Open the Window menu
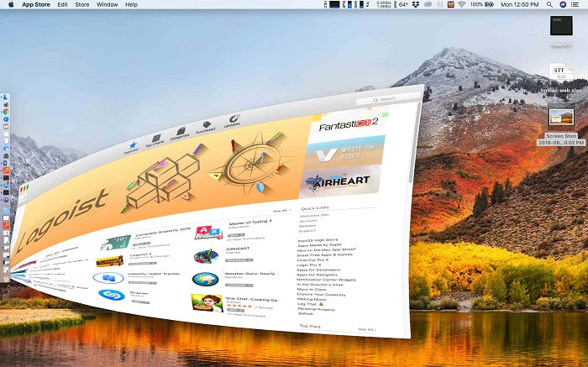This screenshot has height=367, width=588. pyautogui.click(x=107, y=5)
